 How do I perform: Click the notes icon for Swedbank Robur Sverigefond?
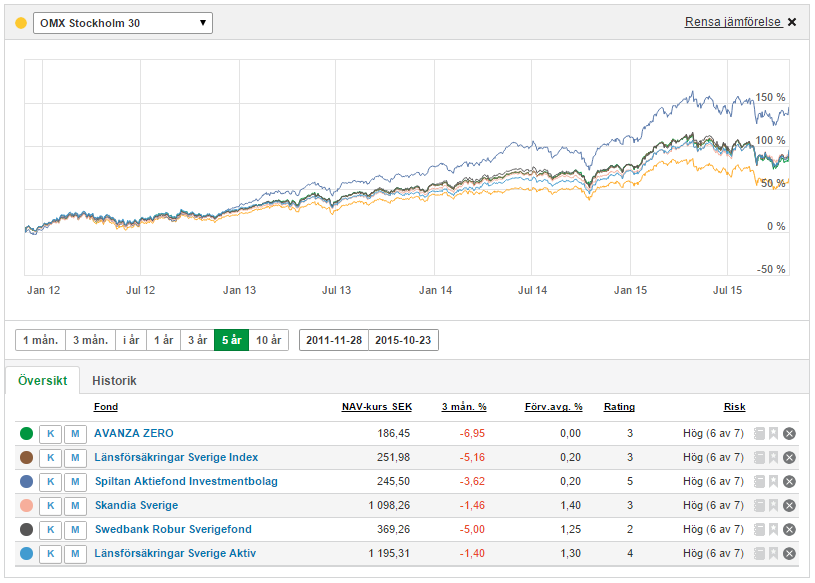point(760,530)
